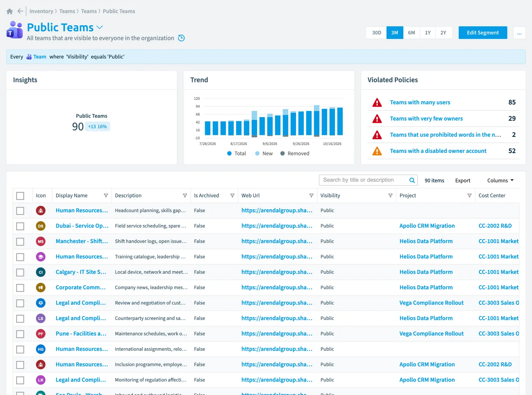Image resolution: width=532 pixels, height=395 pixels.
Task: Click the megaphone icon for Corporate Comm team
Action: (41, 288)
